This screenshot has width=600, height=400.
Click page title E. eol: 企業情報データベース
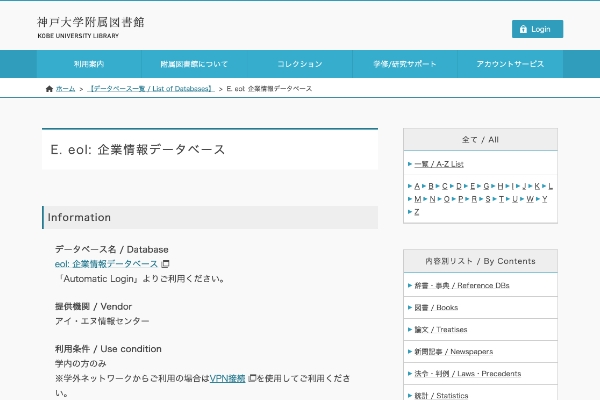[138, 150]
